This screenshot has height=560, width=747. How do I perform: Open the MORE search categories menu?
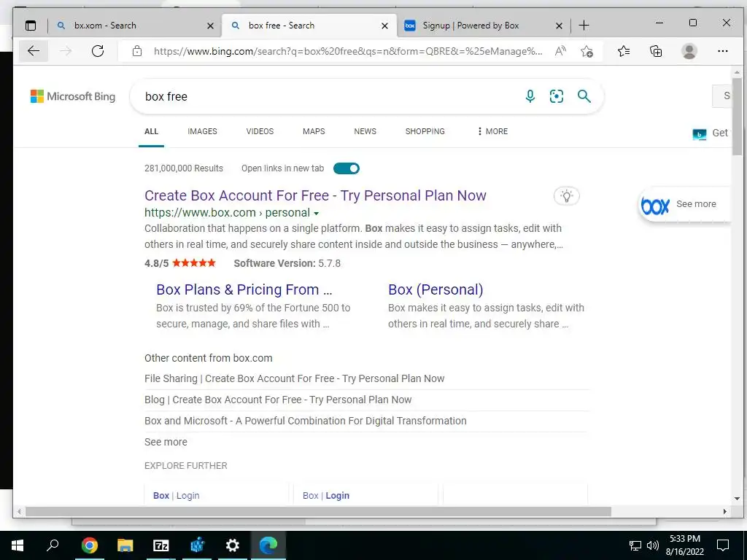coord(492,131)
